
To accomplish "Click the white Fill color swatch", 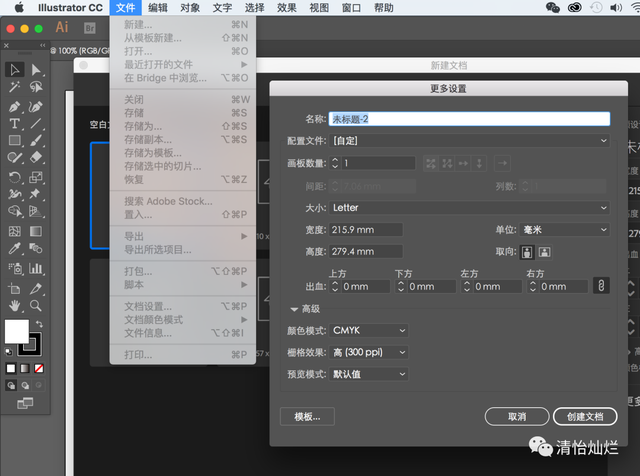I will pyautogui.click(x=17, y=331).
